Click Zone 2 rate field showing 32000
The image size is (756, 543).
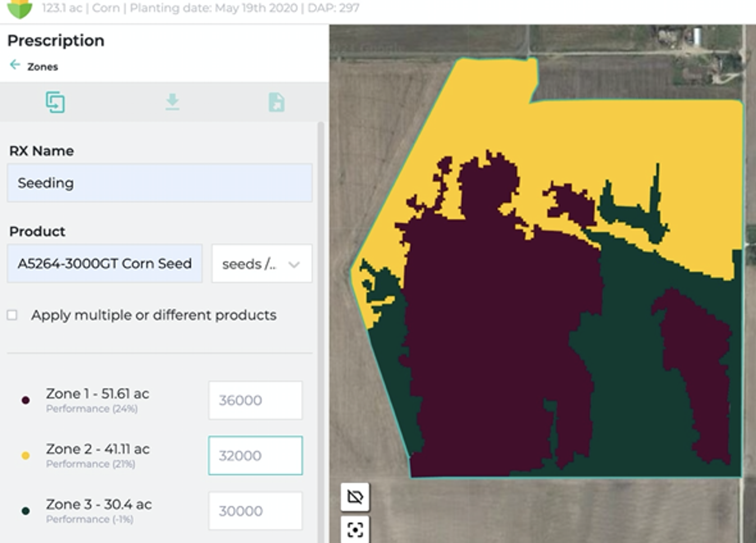click(x=255, y=456)
